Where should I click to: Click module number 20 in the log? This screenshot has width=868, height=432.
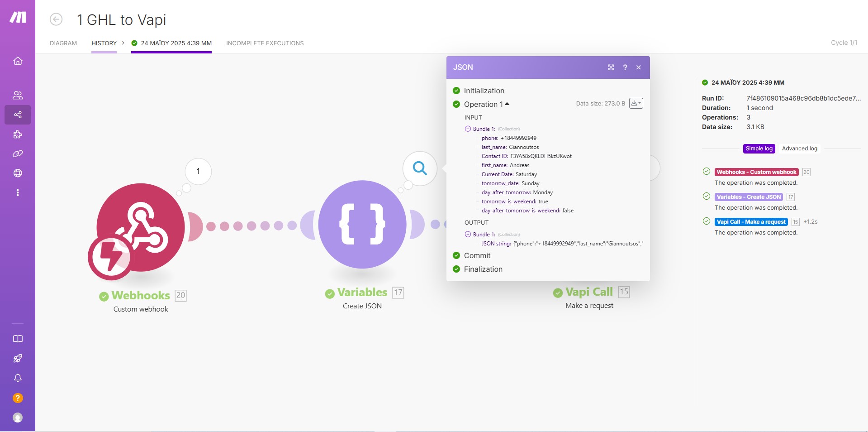806,172
